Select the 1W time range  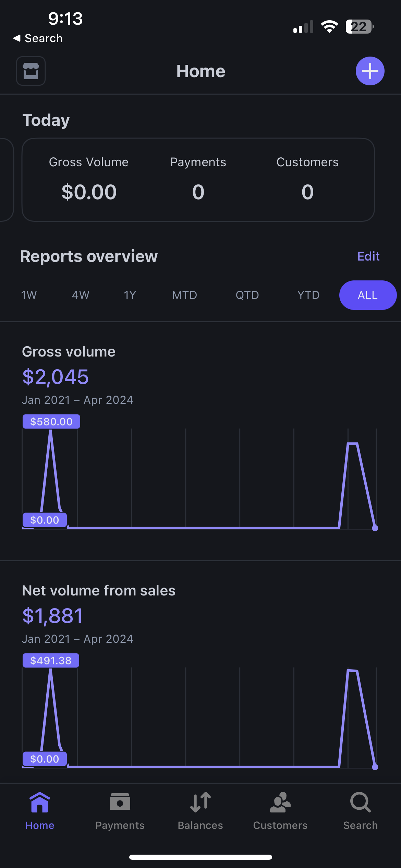[x=29, y=295]
